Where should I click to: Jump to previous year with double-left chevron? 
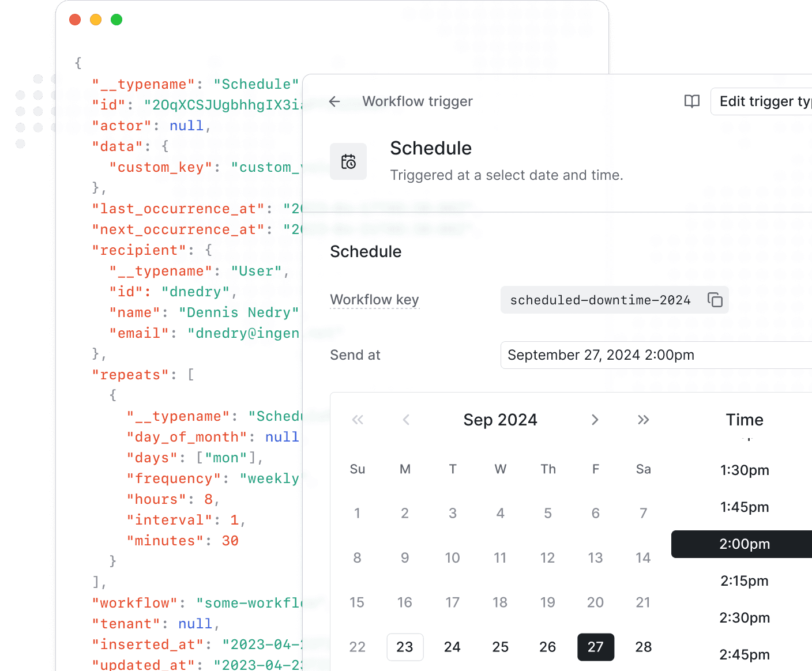(x=358, y=420)
